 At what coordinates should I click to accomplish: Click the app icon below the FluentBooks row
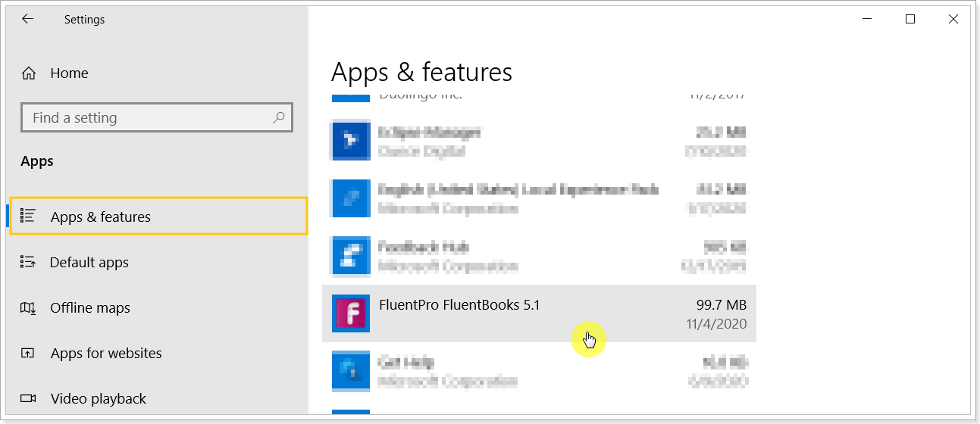352,371
